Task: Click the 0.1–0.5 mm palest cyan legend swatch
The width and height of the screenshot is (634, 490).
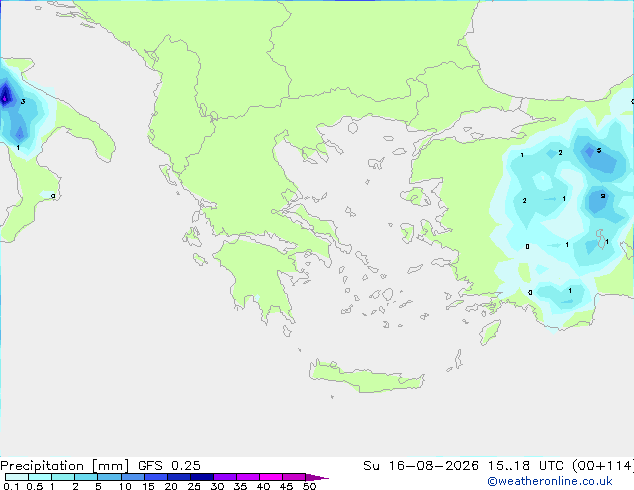Action: point(17,477)
